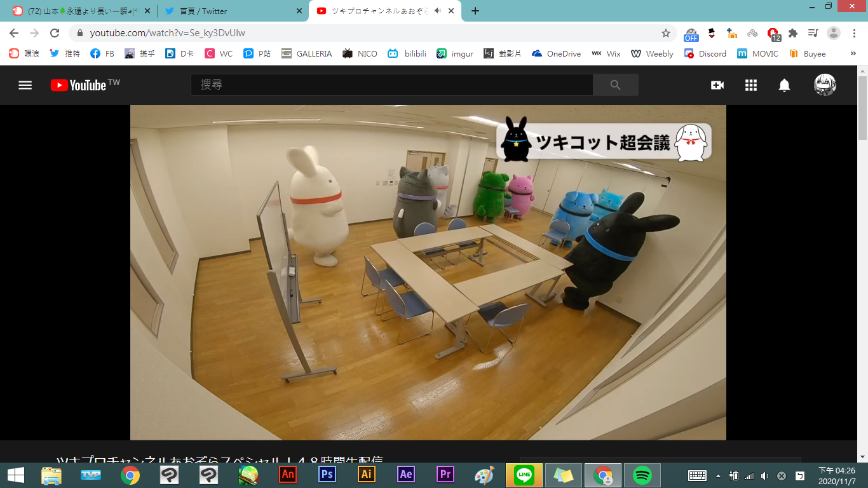
Task: Launch After Effects from the taskbar
Action: (406, 475)
